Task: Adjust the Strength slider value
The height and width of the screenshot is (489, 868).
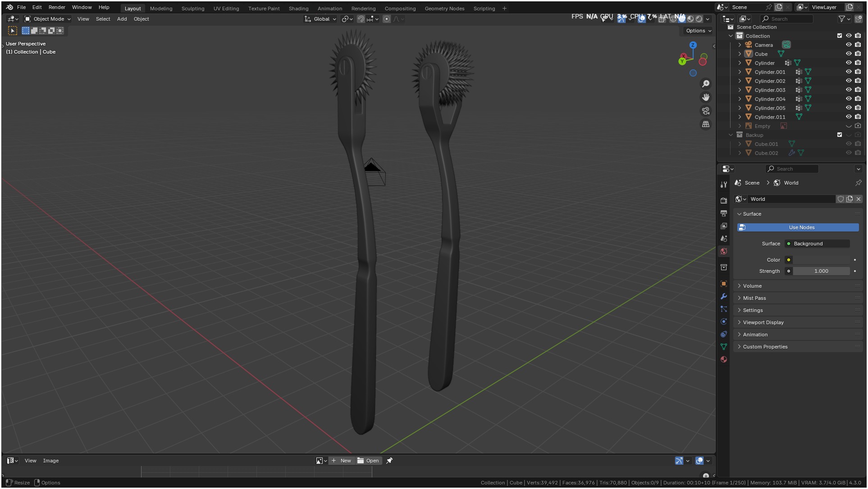Action: pyautogui.click(x=821, y=271)
